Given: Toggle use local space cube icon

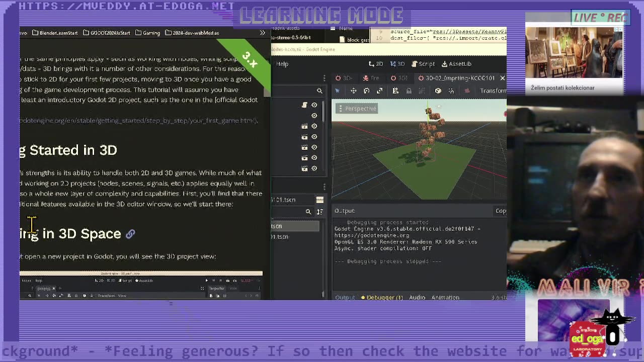Looking at the screenshot, I should (438, 90).
